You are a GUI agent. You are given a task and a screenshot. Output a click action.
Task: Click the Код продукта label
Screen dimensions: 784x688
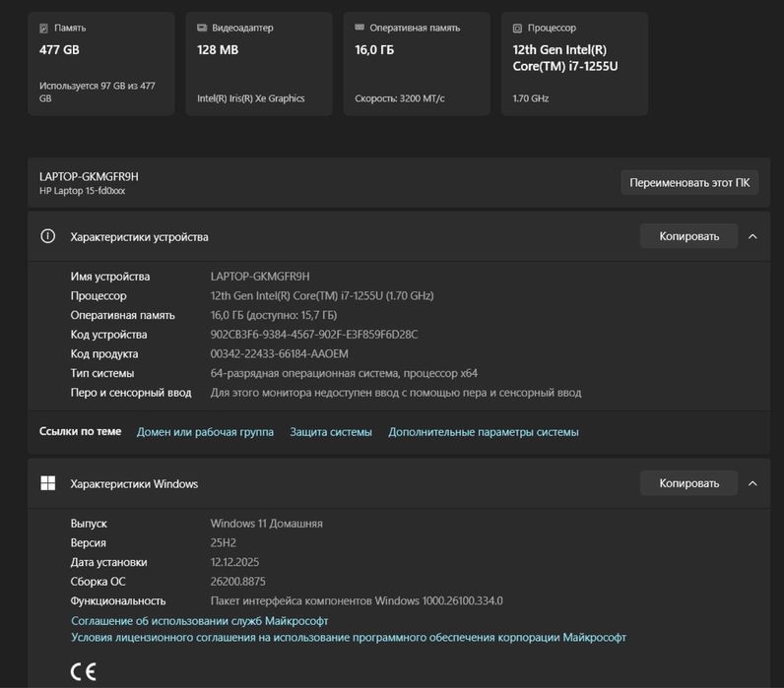pyautogui.click(x=104, y=353)
